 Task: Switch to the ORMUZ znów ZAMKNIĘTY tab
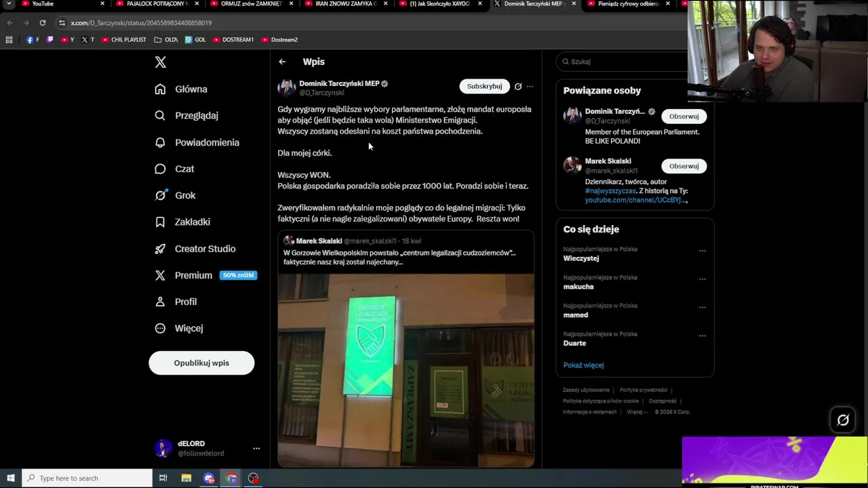[x=251, y=4]
